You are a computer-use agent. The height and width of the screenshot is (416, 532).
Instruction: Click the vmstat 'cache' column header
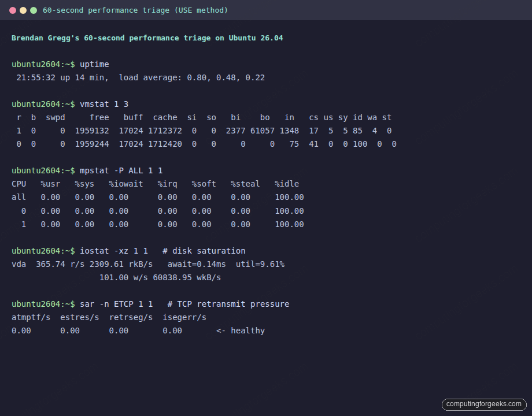(x=165, y=117)
